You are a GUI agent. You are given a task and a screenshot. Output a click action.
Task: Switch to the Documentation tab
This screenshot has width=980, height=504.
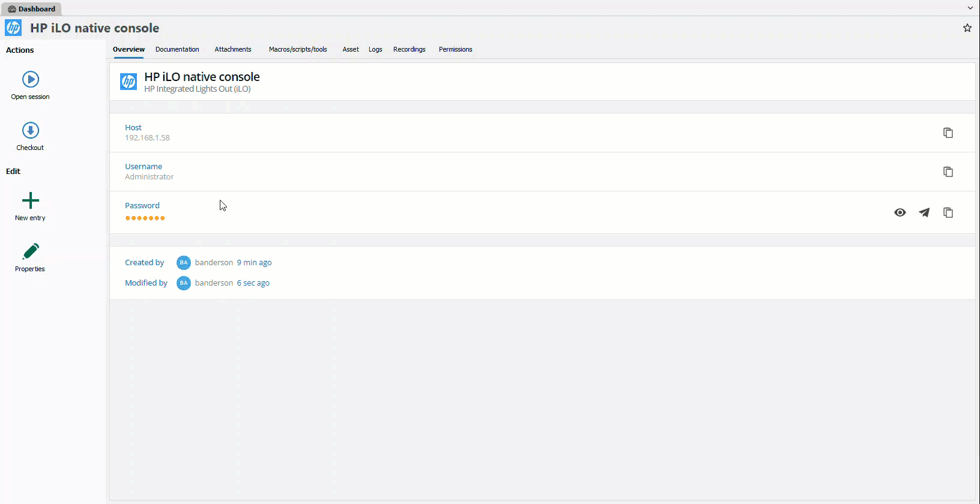coord(177,49)
